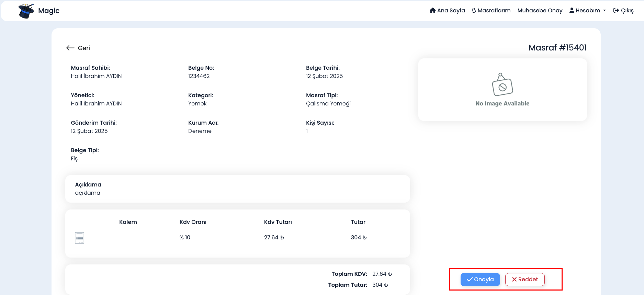The height and width of the screenshot is (295, 644).
Task: Click the receipt document icon in Kalem row
Action: click(79, 238)
